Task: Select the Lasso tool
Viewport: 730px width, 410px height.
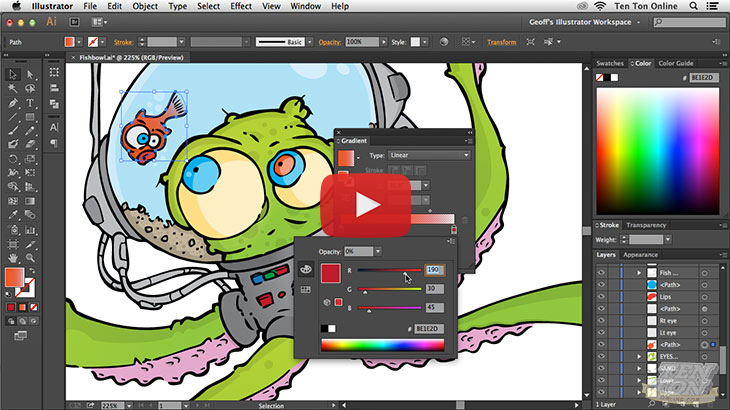Action: [30, 88]
